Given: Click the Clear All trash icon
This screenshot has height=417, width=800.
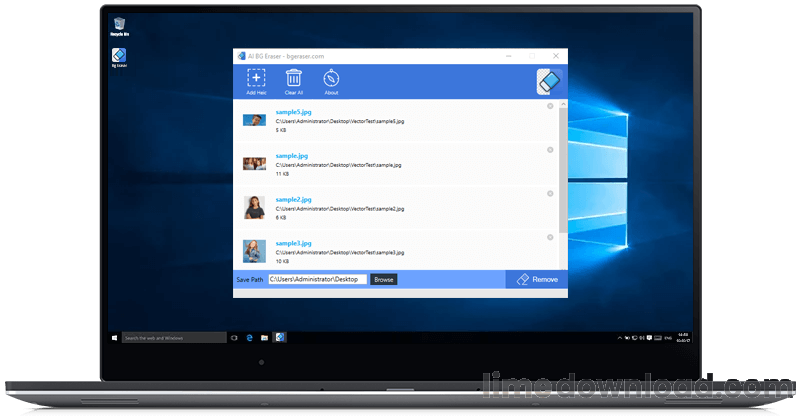Looking at the screenshot, I should click(294, 79).
